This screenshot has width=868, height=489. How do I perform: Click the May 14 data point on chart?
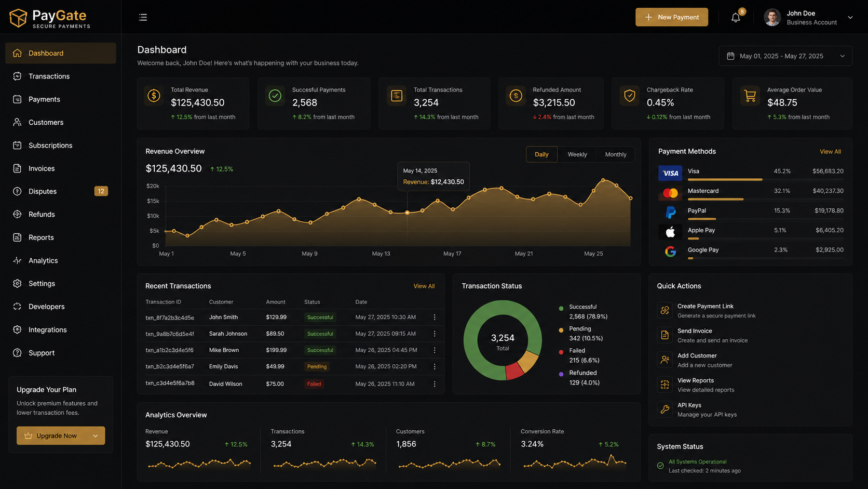(x=407, y=213)
